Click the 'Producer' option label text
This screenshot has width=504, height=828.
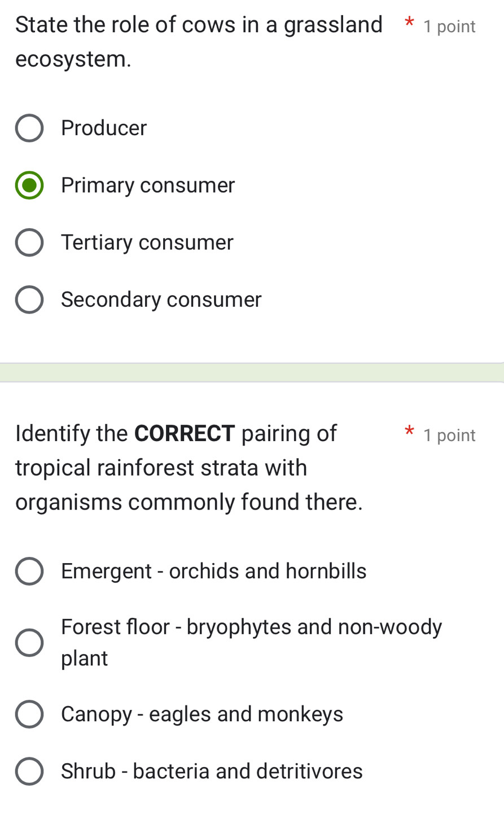[104, 128]
